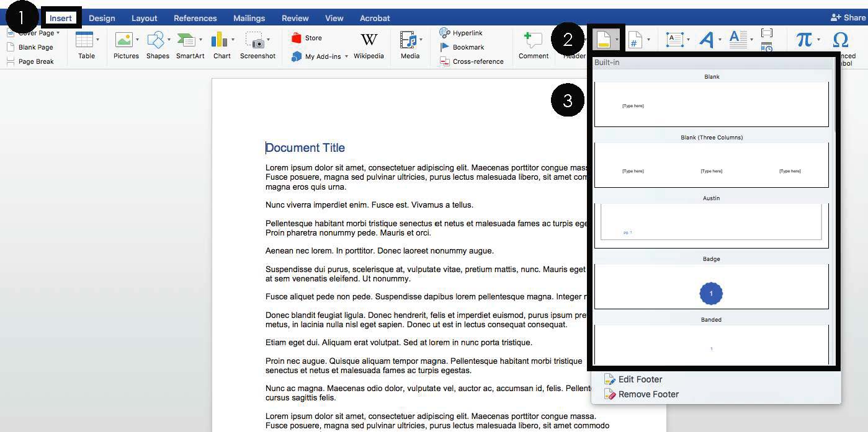868x432 pixels.
Task: Select the Blank footer thumbnail
Action: coord(712,105)
